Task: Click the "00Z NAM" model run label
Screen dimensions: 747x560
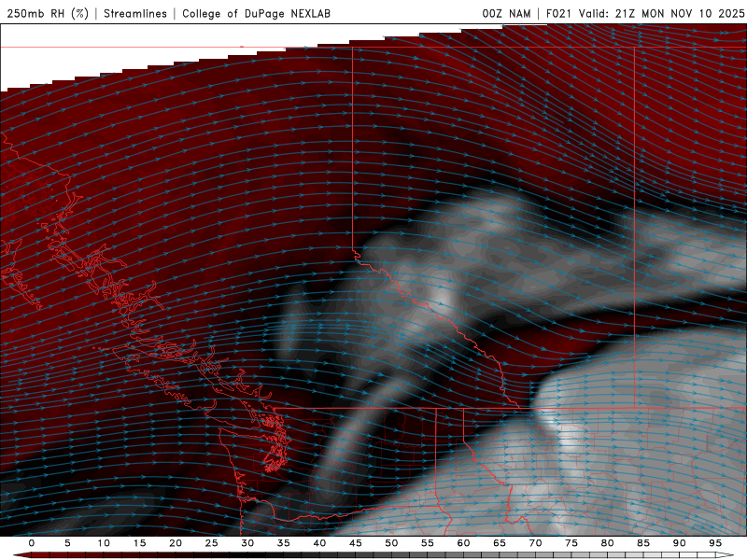Action: pyautogui.click(x=506, y=13)
